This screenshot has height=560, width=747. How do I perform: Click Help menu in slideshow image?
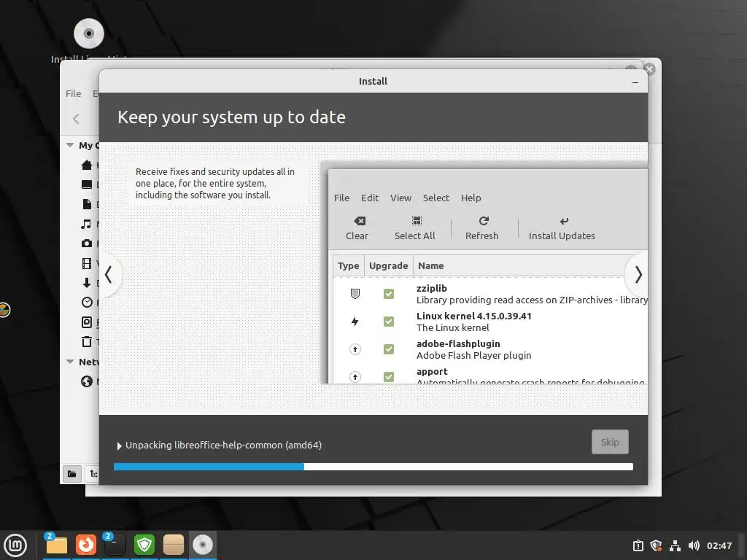[x=471, y=198]
